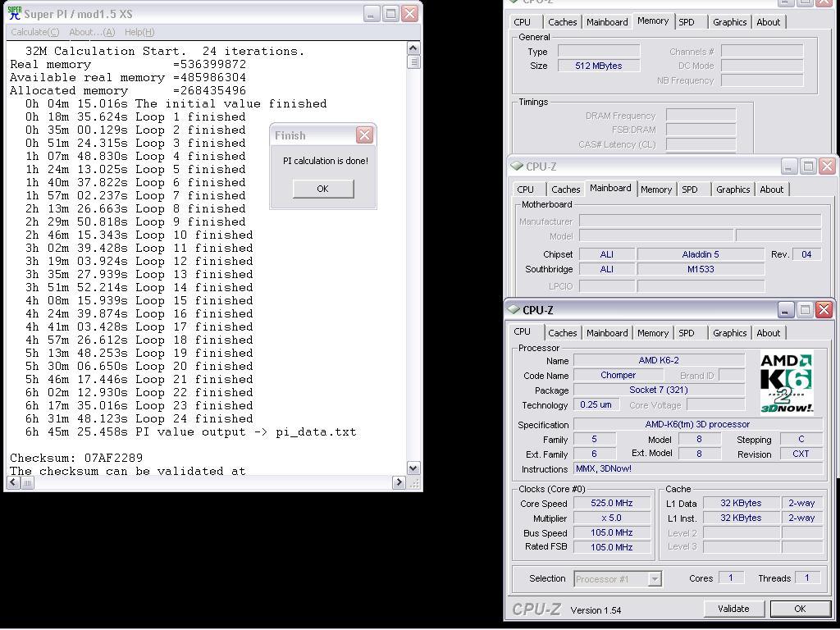840x630 pixels.
Task: Select About tab in middle CPU-Z window
Action: point(771,189)
